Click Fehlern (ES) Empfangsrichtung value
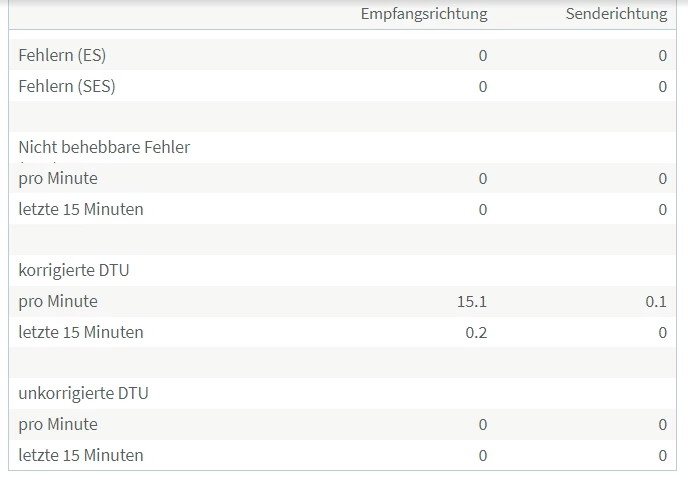The image size is (688, 481). pyautogui.click(x=482, y=56)
